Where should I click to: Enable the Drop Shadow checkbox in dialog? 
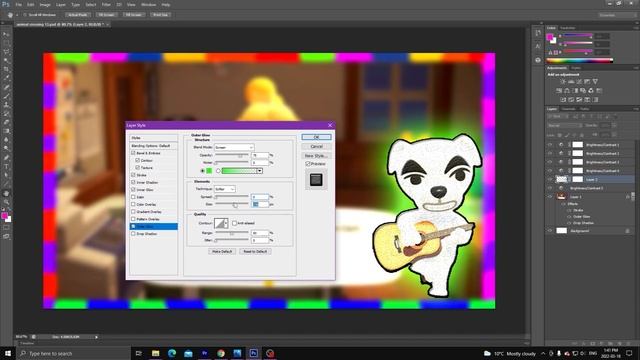click(x=133, y=234)
